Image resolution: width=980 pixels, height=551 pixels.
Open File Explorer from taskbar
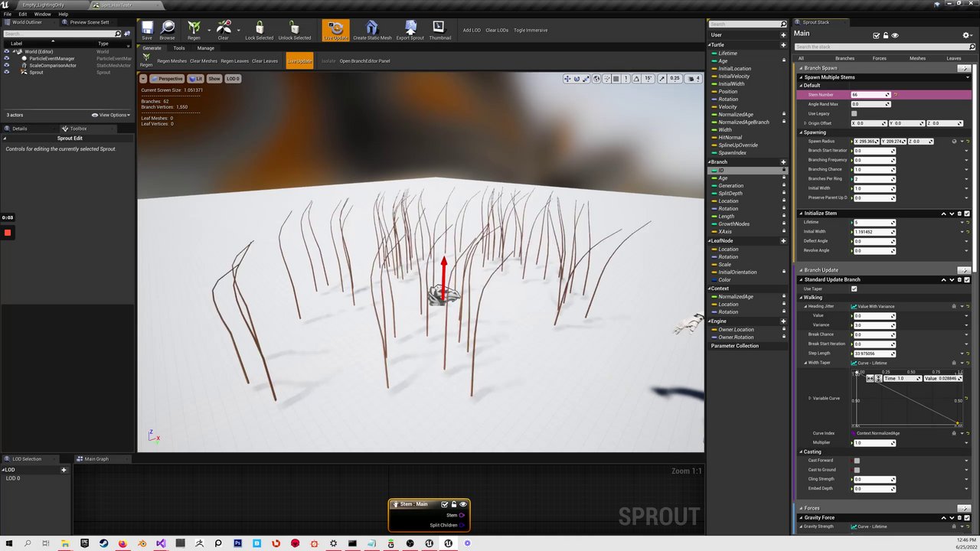[x=65, y=543]
